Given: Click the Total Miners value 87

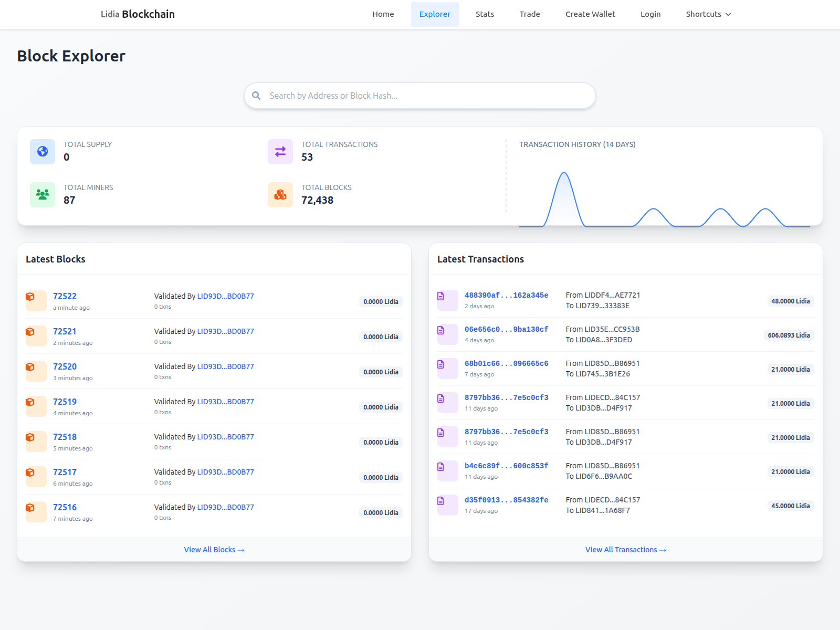Looking at the screenshot, I should coord(69,200).
